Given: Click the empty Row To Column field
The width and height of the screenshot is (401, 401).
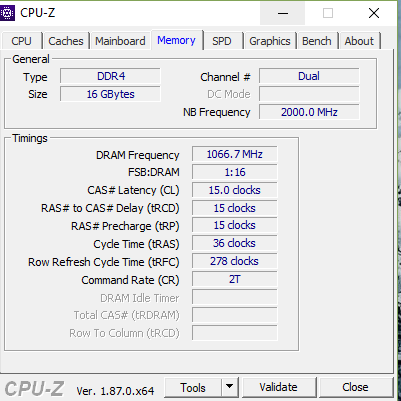Looking at the screenshot, I should (x=235, y=333).
